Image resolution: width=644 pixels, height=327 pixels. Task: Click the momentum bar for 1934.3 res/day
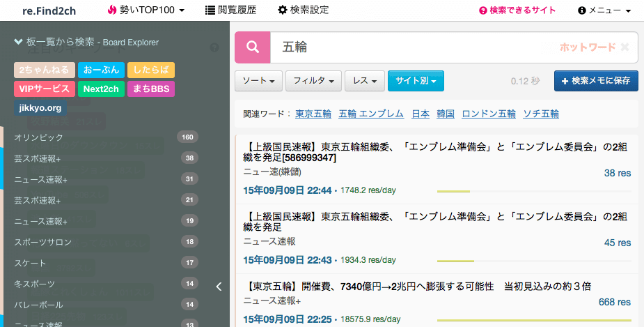(x=534, y=261)
